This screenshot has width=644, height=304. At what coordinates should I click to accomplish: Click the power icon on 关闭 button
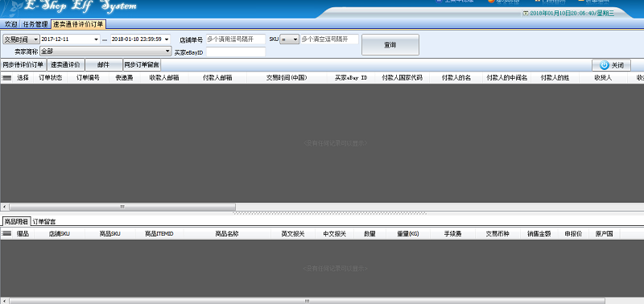604,65
